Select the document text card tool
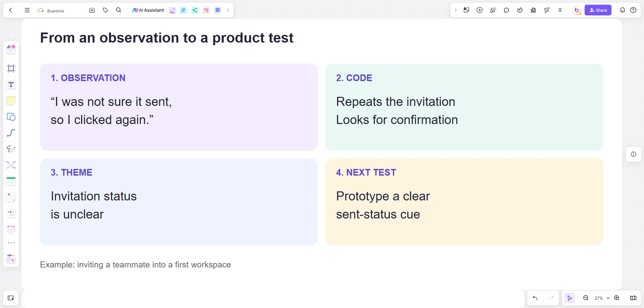The width and height of the screenshot is (644, 308). 11,197
